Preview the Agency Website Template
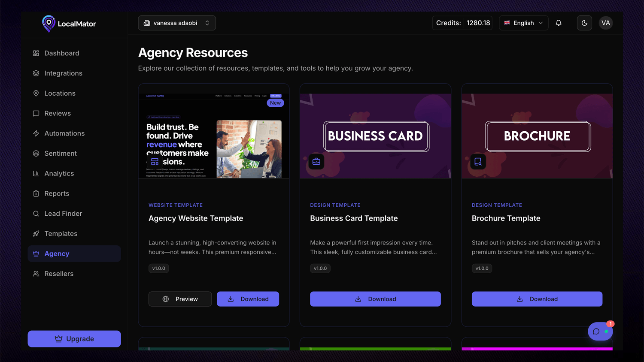 click(x=180, y=299)
